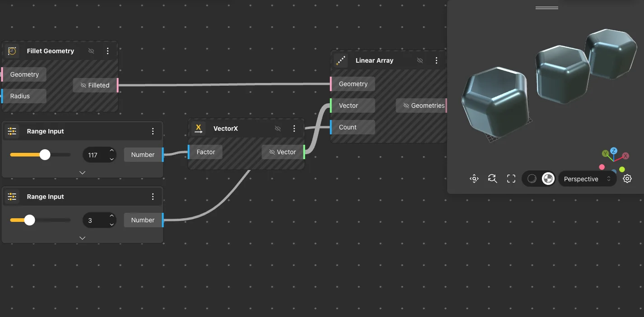
Task: Open the Fillet Geometry three-dot menu
Action: pyautogui.click(x=107, y=51)
